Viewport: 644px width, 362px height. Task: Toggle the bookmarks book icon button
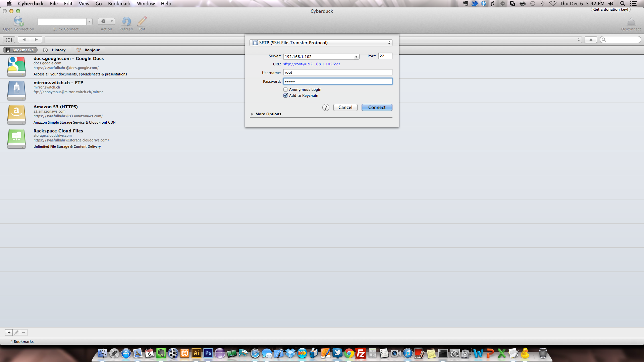pyautogui.click(x=9, y=40)
